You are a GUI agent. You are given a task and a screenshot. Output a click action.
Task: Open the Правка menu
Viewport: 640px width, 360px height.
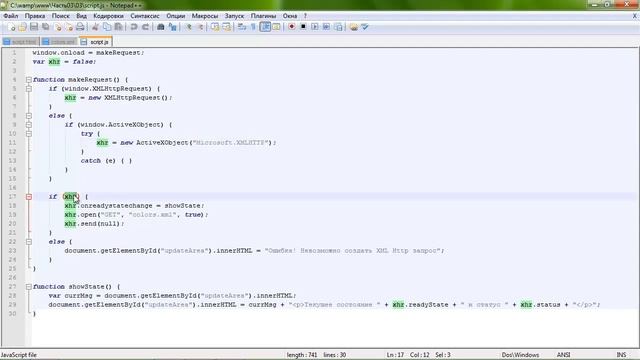click(x=35, y=16)
